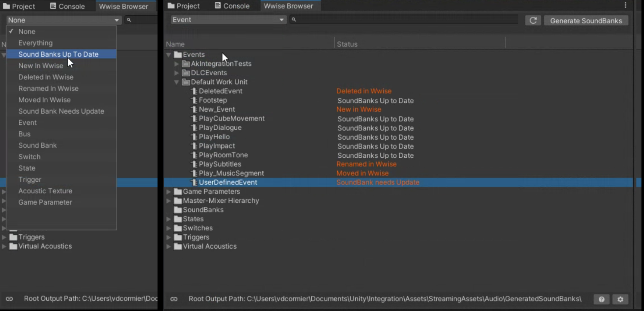The width and height of the screenshot is (644, 311).
Task: Open the settings gear in bottom bar
Action: click(x=620, y=299)
